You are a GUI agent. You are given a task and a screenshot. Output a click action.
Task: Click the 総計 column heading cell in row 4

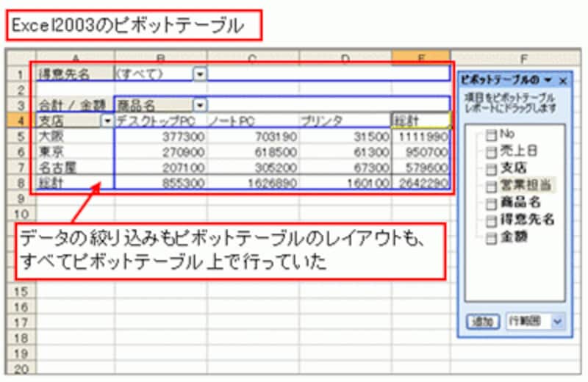420,120
